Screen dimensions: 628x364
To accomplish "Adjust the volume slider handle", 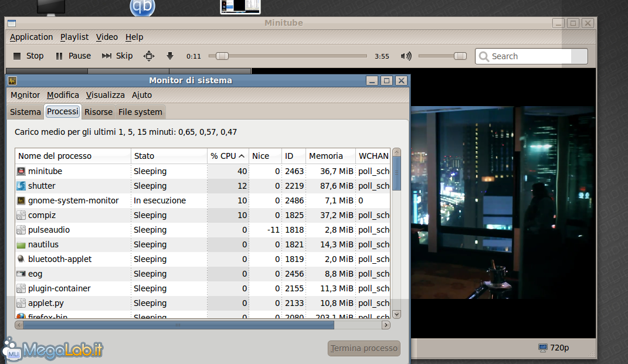I will (460, 56).
